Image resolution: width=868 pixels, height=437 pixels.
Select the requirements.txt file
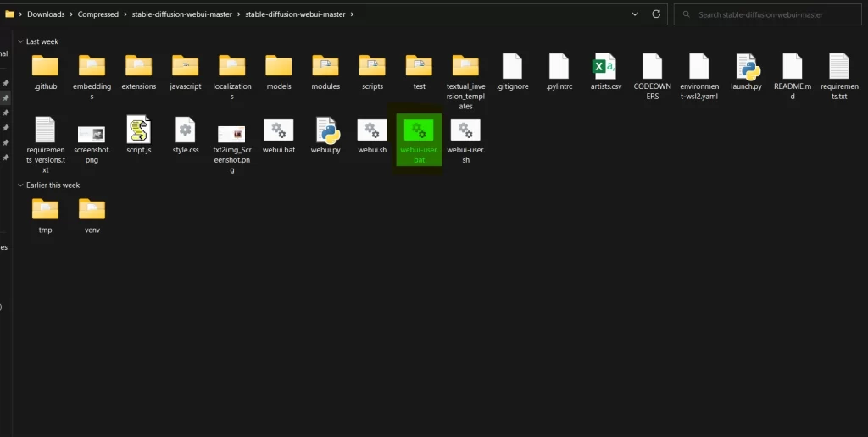click(x=839, y=75)
